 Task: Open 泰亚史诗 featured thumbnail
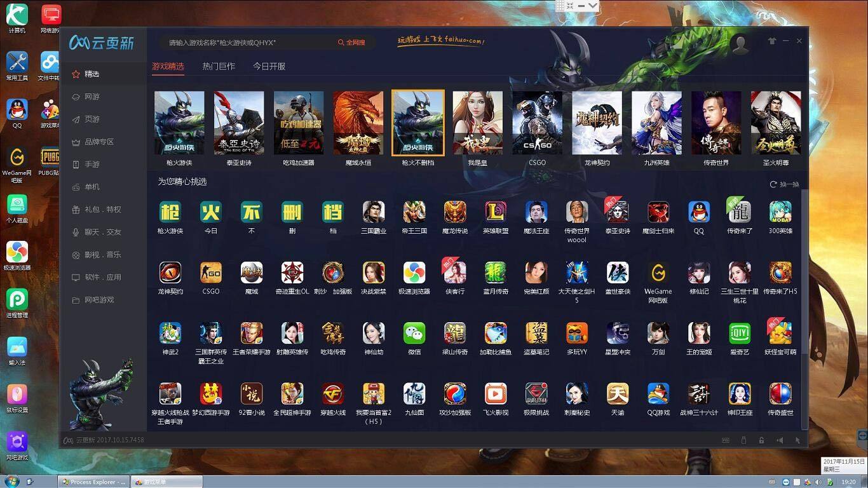[x=239, y=123]
